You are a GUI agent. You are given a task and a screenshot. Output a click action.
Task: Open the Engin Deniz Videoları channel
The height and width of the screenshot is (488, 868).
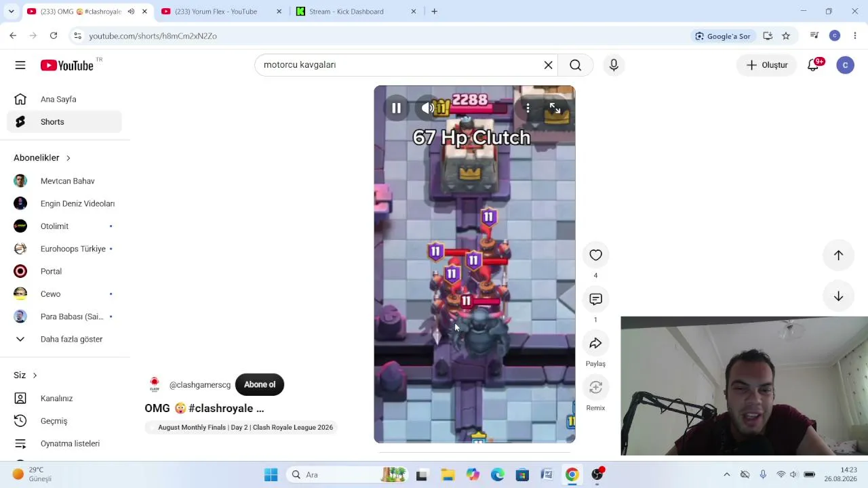click(65, 203)
